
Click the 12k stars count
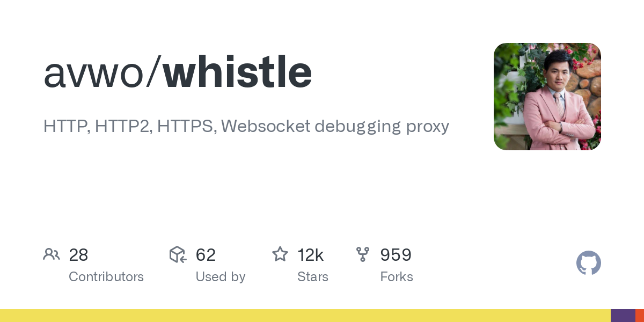pyautogui.click(x=310, y=255)
